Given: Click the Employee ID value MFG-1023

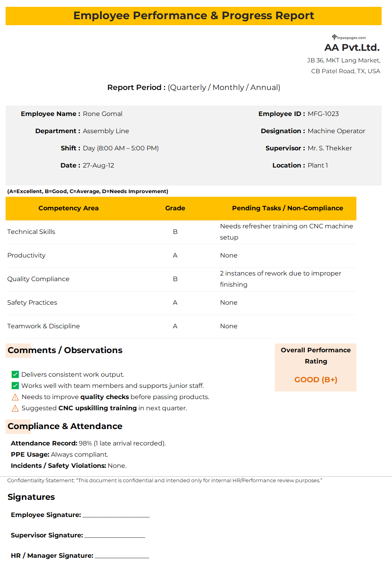Looking at the screenshot, I should pos(323,114).
